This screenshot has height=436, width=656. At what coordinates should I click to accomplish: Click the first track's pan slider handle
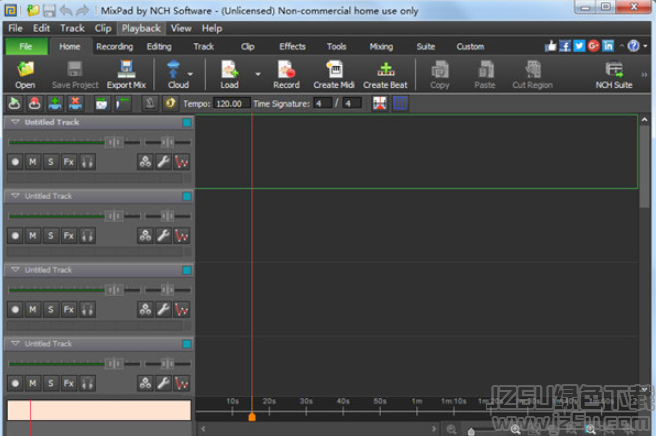click(x=167, y=142)
